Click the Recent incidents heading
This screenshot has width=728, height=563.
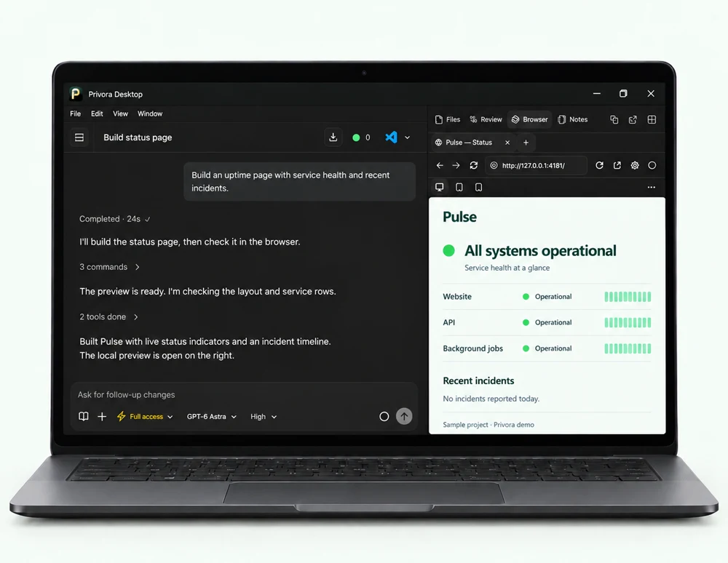478,380
